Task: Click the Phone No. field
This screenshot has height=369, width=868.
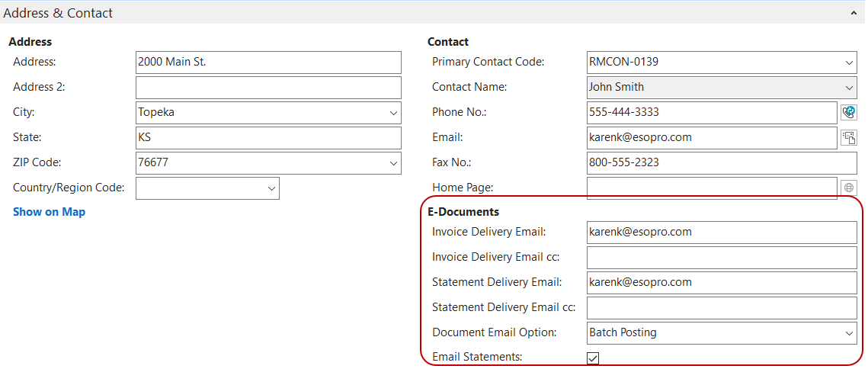Action: tap(712, 113)
